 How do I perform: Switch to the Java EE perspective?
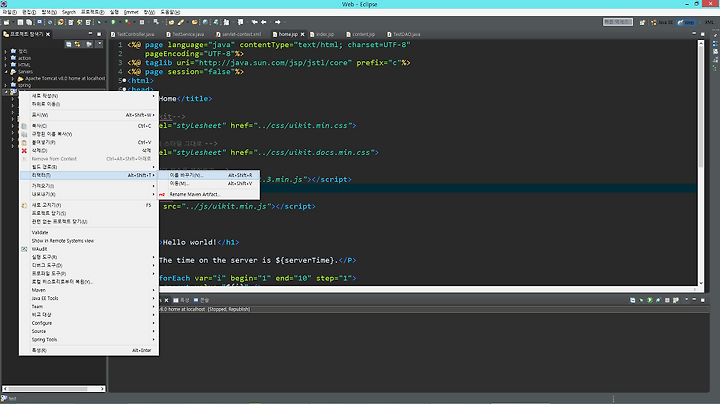[x=662, y=22]
